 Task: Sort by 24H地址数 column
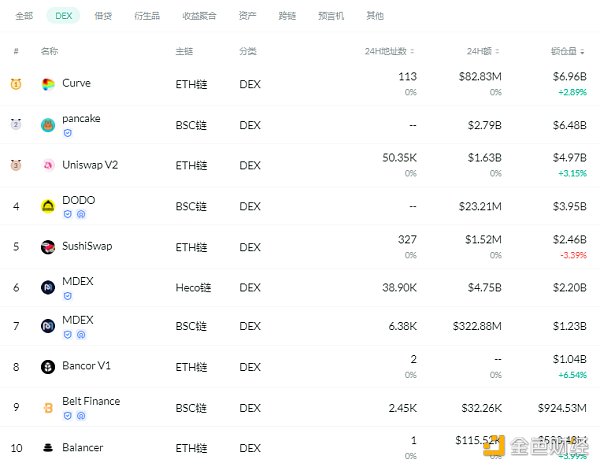(x=390, y=51)
